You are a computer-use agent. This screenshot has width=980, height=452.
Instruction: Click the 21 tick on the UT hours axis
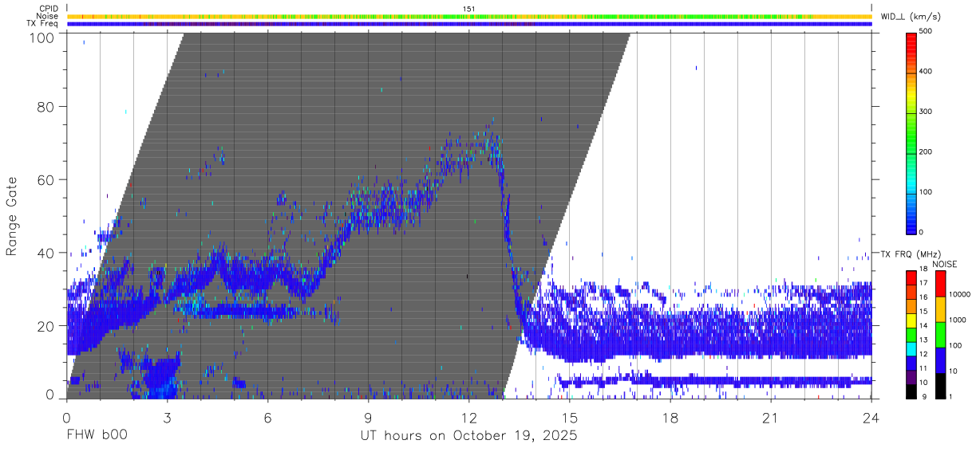pos(771,418)
